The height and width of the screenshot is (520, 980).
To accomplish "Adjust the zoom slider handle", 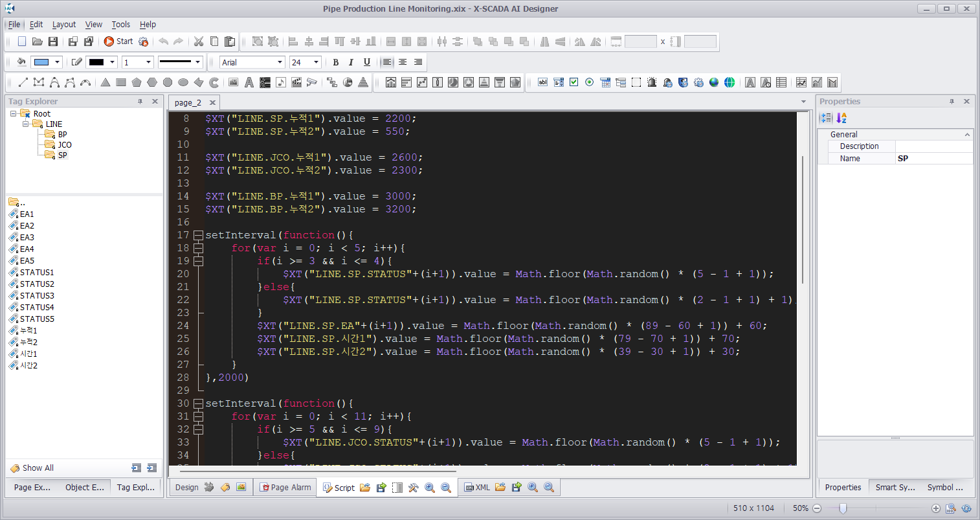I will coord(843,508).
